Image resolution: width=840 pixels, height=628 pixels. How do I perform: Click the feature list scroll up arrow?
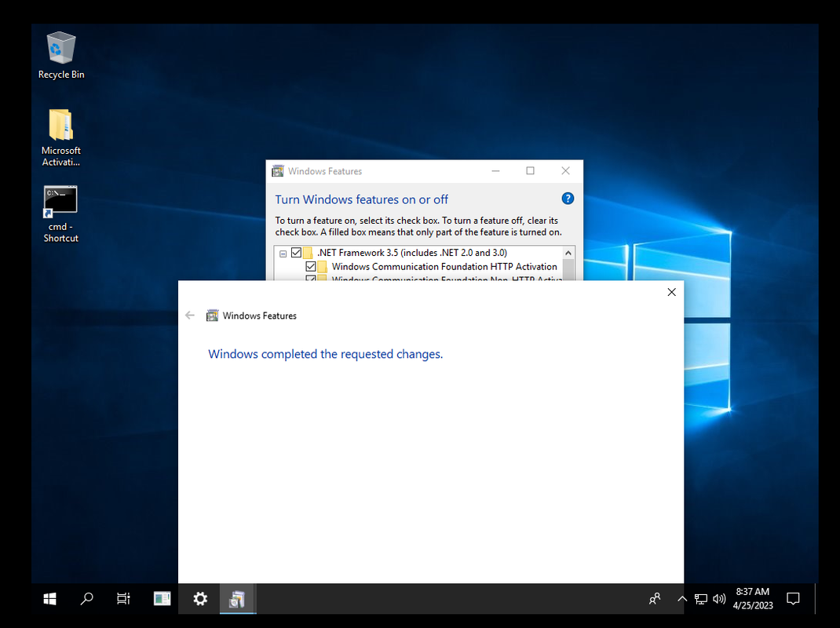click(568, 253)
